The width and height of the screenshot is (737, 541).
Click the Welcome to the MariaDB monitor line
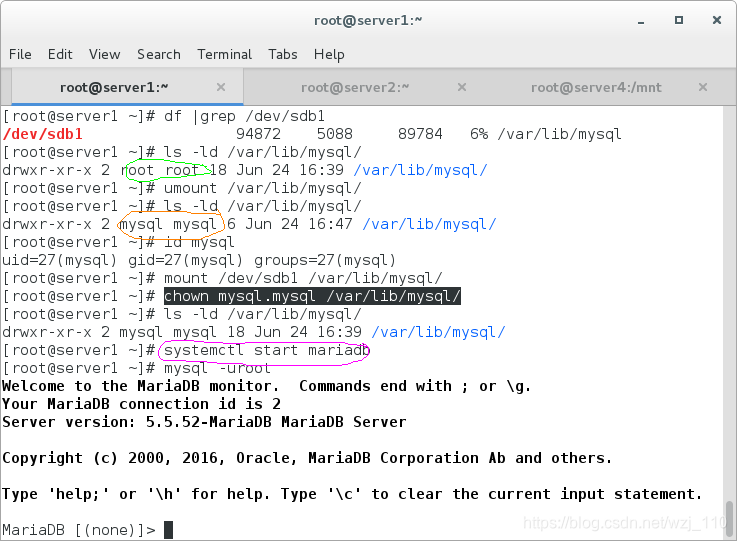tap(267, 386)
